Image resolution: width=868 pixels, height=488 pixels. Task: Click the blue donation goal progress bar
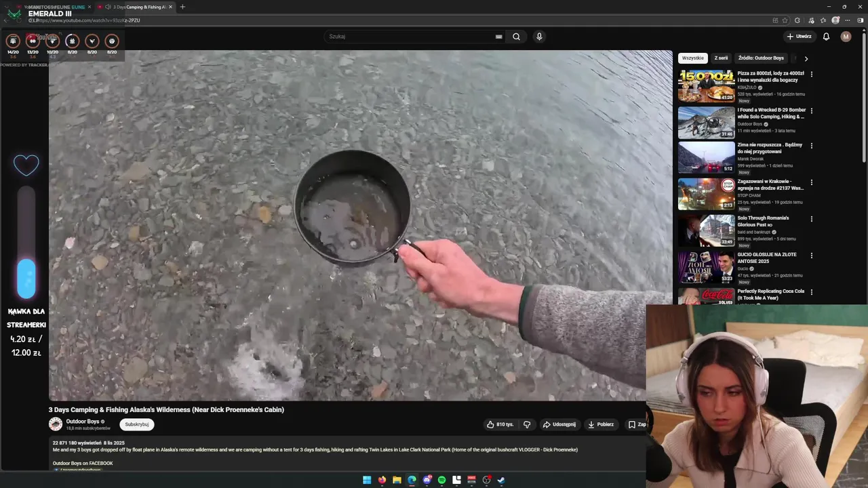(x=26, y=278)
